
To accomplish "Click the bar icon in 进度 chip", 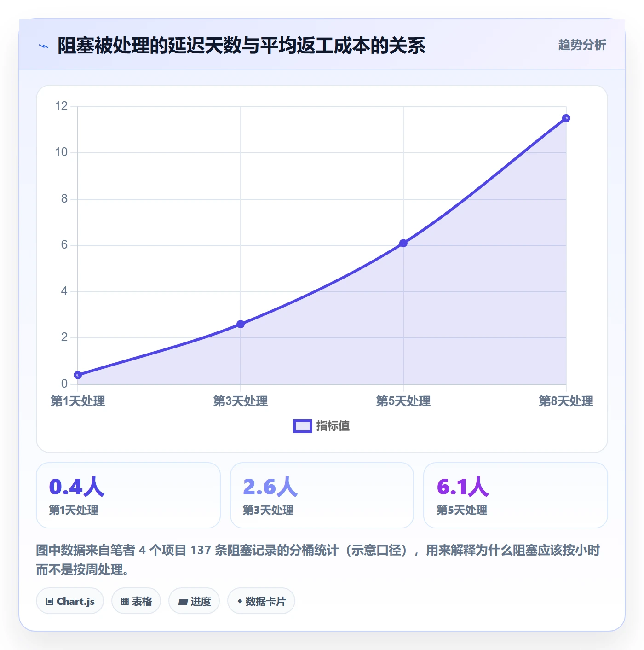I will pos(183,602).
